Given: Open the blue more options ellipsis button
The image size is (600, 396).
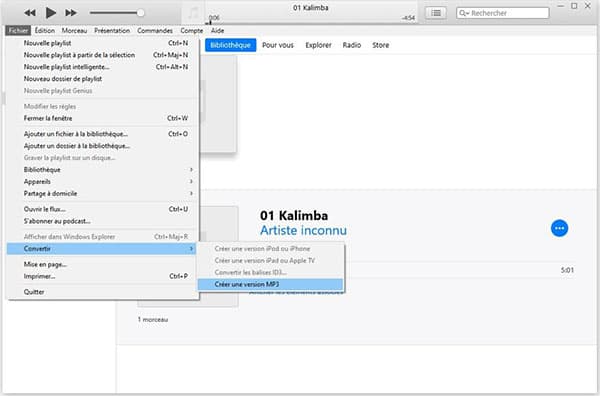Looking at the screenshot, I should (559, 228).
